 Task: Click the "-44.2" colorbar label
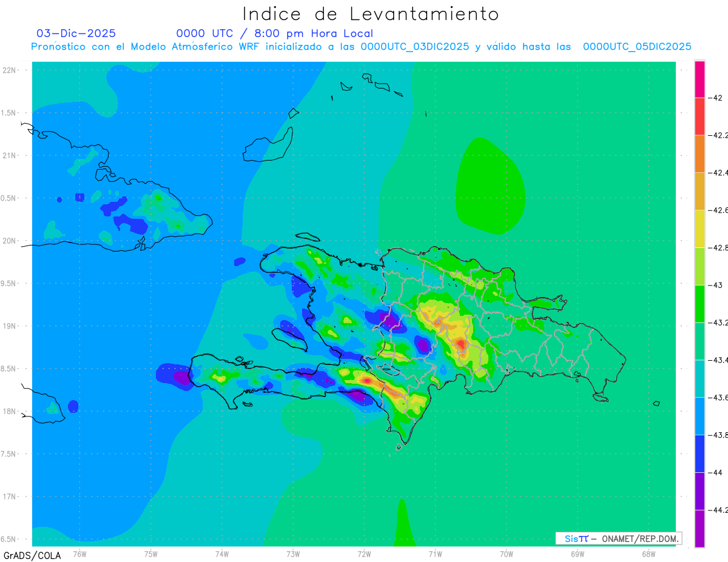[x=718, y=510]
